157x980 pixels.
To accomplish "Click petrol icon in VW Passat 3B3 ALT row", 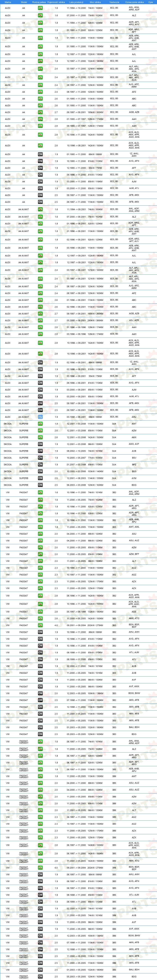I will coord(40,561).
